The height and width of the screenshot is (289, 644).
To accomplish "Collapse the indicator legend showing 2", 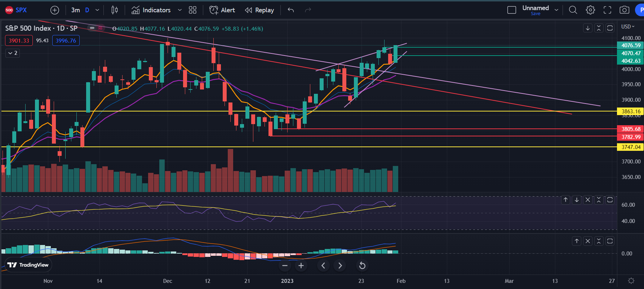I will coord(13,53).
